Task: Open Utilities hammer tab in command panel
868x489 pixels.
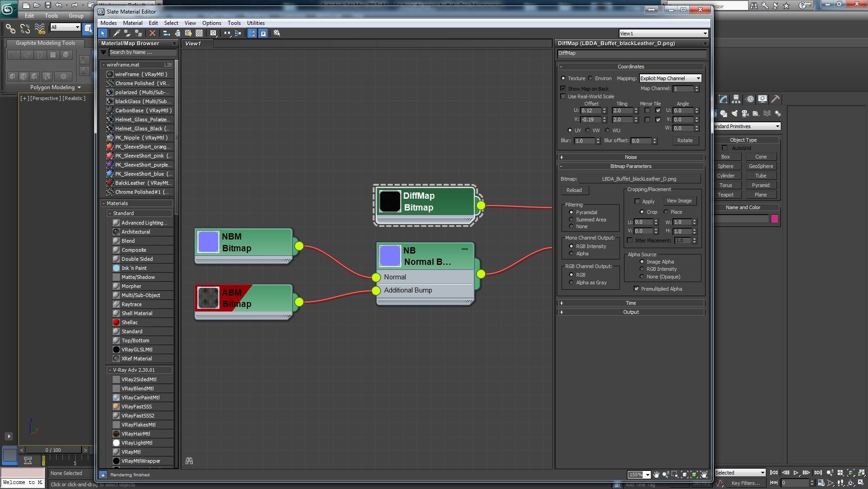Action: [x=776, y=99]
